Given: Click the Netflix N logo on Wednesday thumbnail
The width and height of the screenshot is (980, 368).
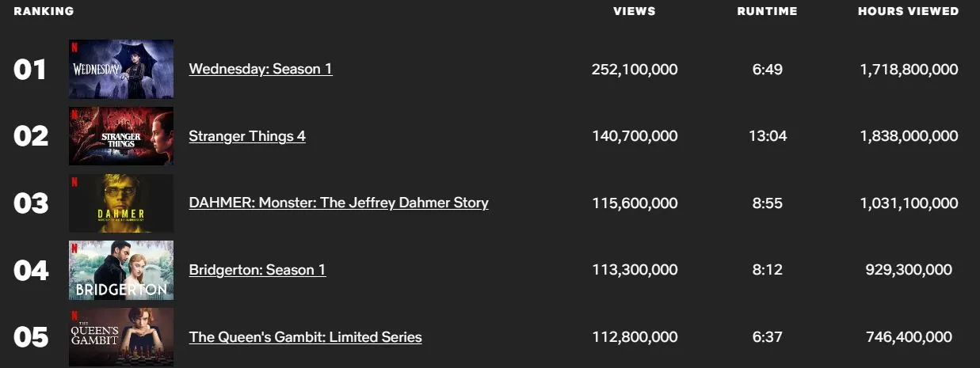Looking at the screenshot, I should coord(74,47).
